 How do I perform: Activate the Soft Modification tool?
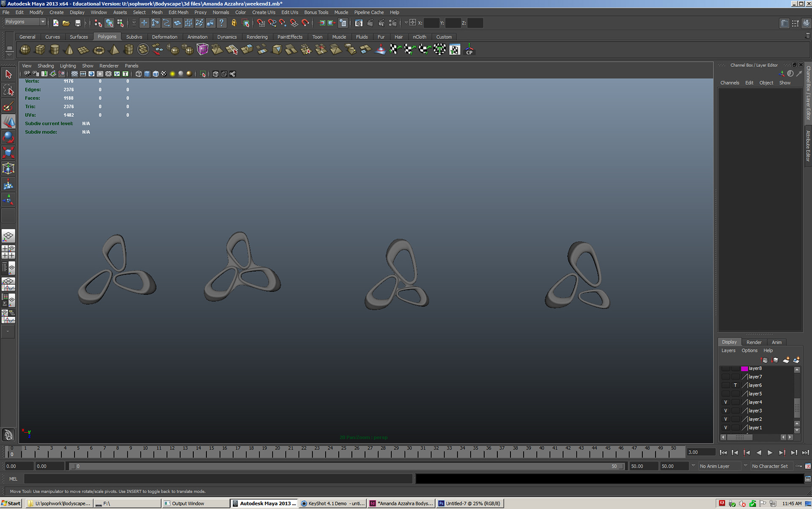[x=8, y=184]
